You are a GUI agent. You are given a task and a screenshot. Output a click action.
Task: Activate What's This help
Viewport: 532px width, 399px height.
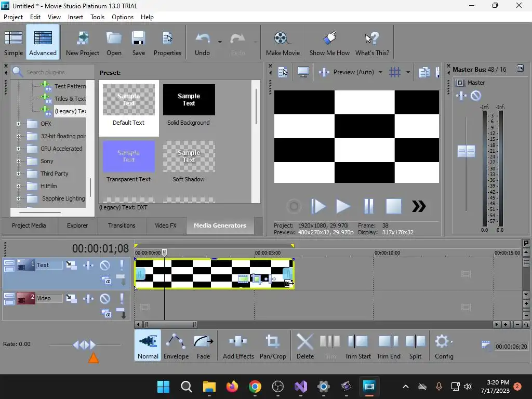(x=372, y=43)
